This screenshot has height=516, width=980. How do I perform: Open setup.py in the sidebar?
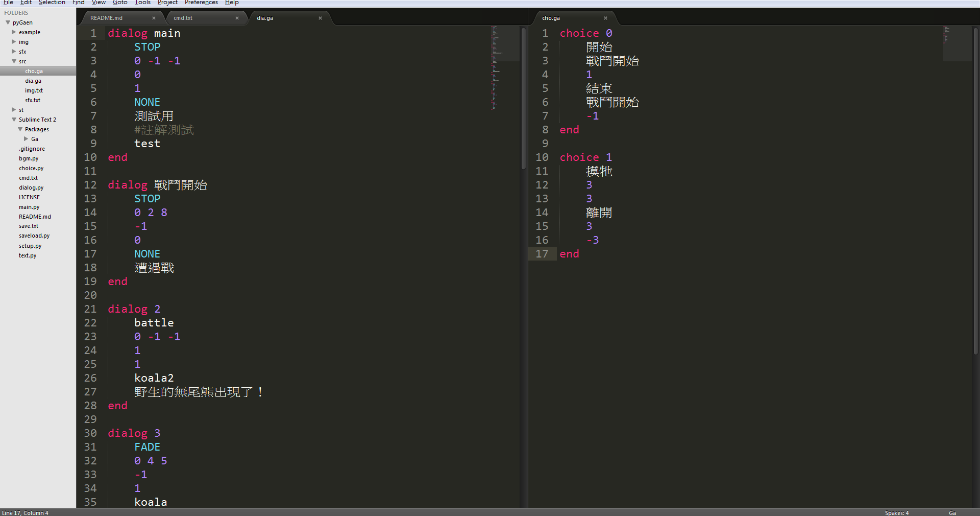(30, 246)
